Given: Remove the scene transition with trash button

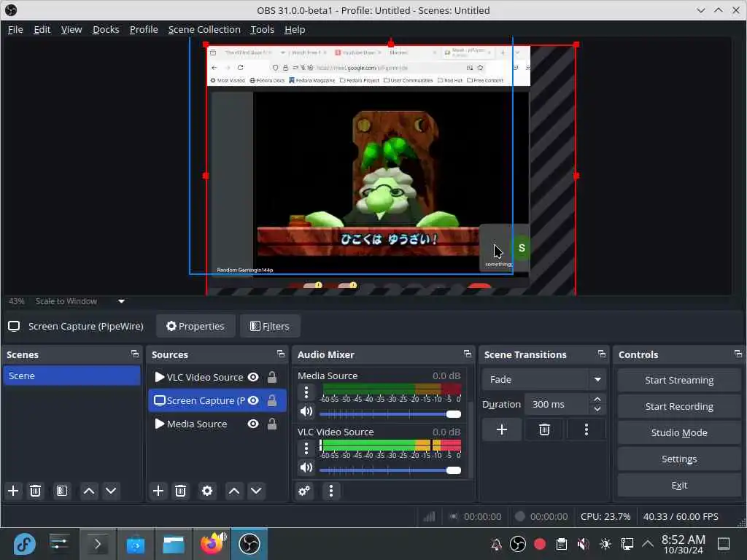Looking at the screenshot, I should coord(544,430).
